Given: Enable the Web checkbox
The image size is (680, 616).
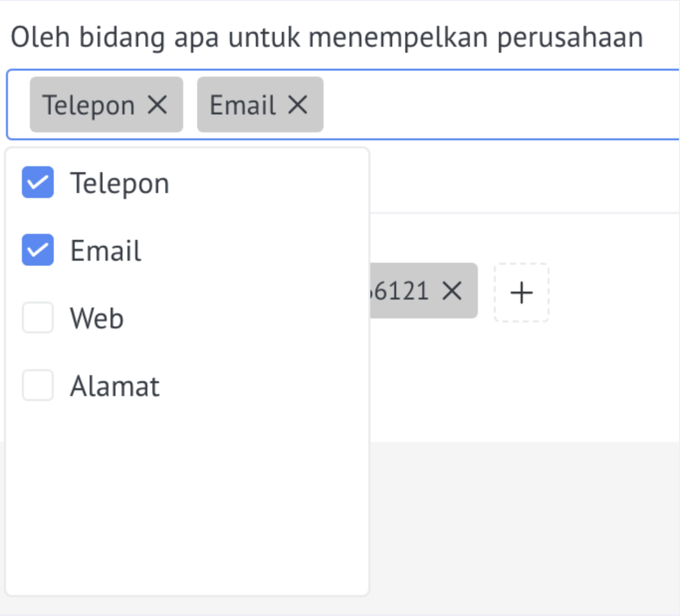Looking at the screenshot, I should pos(38,317).
